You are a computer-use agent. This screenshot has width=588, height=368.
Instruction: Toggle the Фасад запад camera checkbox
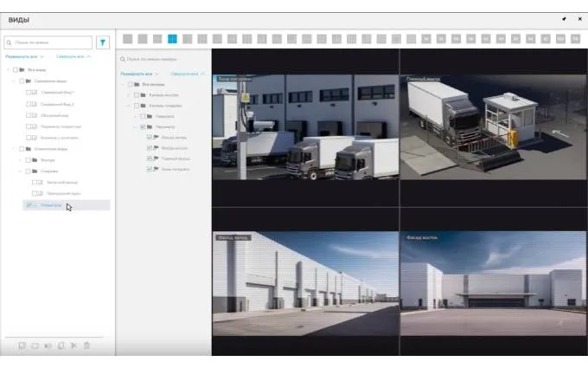tap(150, 138)
